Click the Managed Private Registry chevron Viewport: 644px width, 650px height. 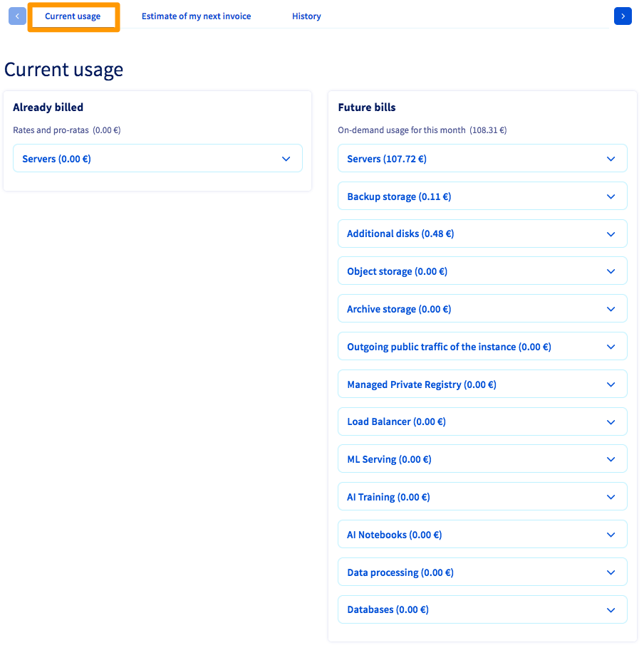click(x=611, y=384)
